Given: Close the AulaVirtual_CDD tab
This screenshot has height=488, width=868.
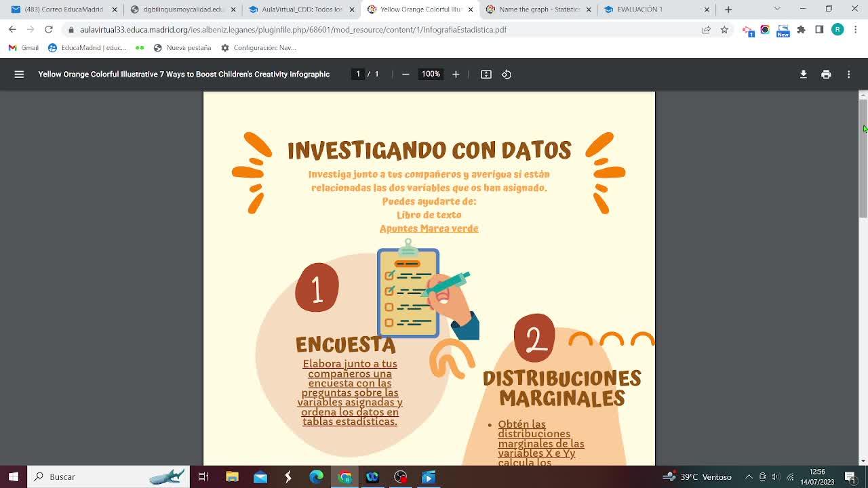Looking at the screenshot, I should click(x=352, y=9).
